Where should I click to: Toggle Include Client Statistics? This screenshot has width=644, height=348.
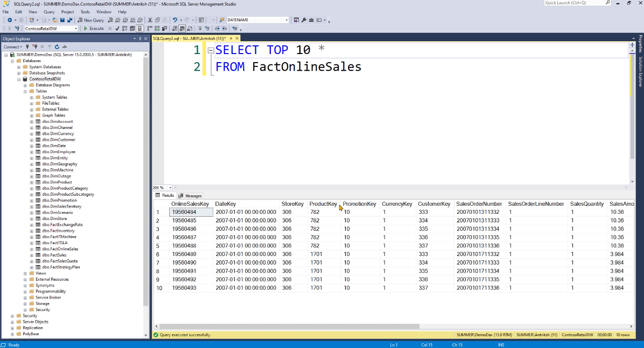tap(164, 28)
